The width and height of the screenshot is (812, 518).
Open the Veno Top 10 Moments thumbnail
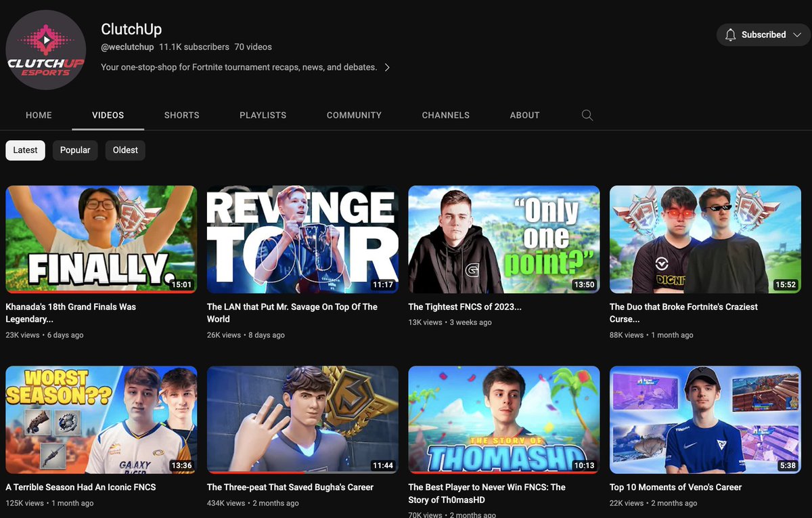tap(705, 420)
